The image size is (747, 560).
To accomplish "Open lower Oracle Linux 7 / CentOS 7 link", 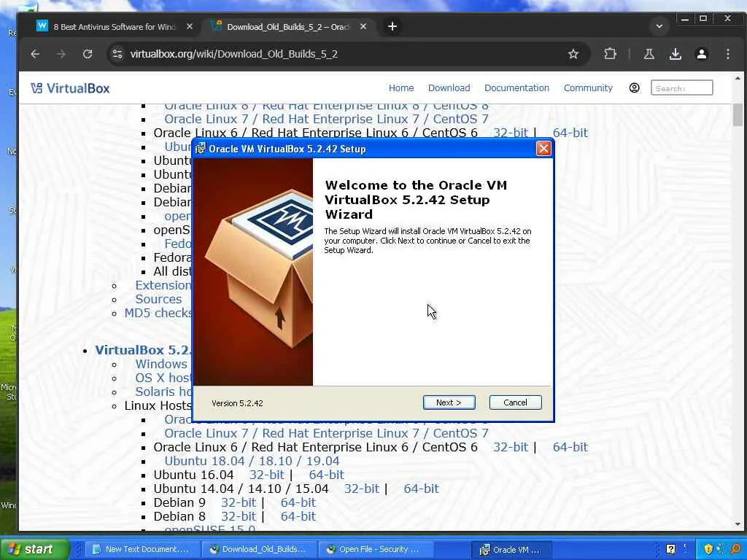I will 326,433.
